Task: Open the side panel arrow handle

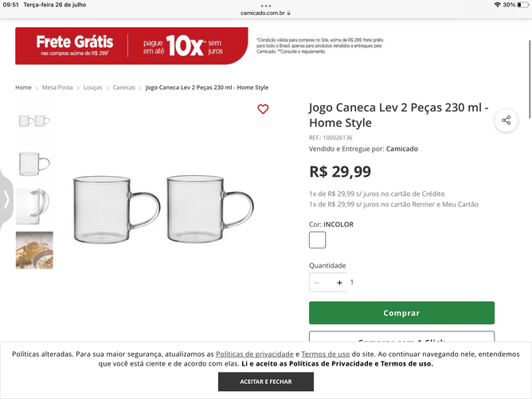Action: pos(6,198)
